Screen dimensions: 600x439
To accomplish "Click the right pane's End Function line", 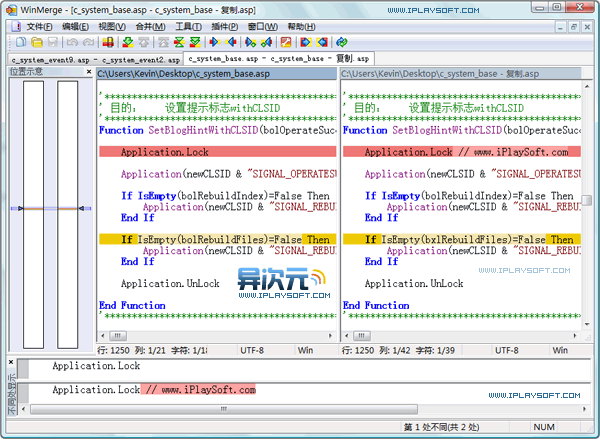I will [x=376, y=305].
